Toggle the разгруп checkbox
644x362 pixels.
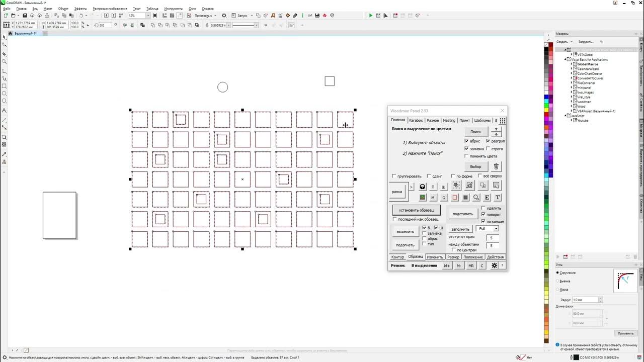(488, 141)
